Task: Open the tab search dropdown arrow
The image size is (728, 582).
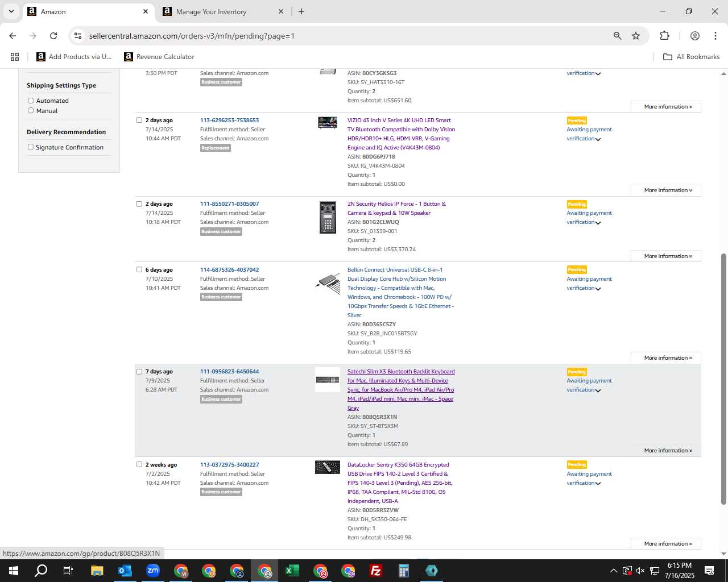Action: click(x=11, y=11)
